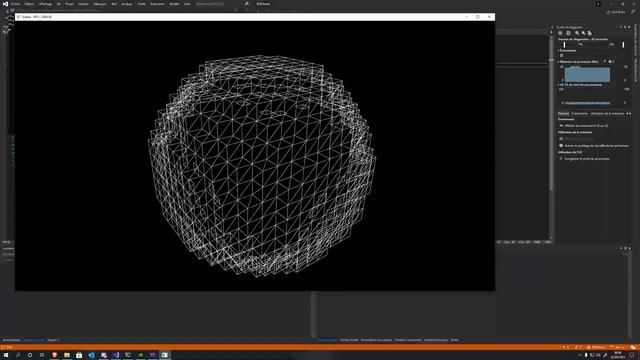640x360 pixels.
Task: Open the Extensions menu
Action: click(157, 4)
